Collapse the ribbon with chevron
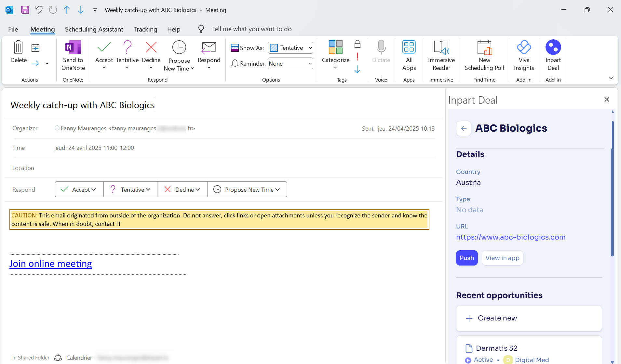The height and width of the screenshot is (364, 621). click(x=611, y=78)
